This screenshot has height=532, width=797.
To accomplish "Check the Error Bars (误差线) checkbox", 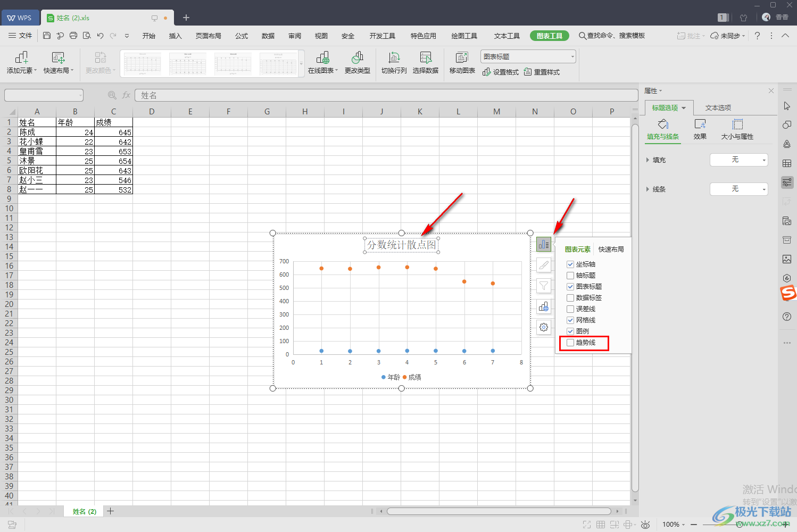I will pos(570,309).
